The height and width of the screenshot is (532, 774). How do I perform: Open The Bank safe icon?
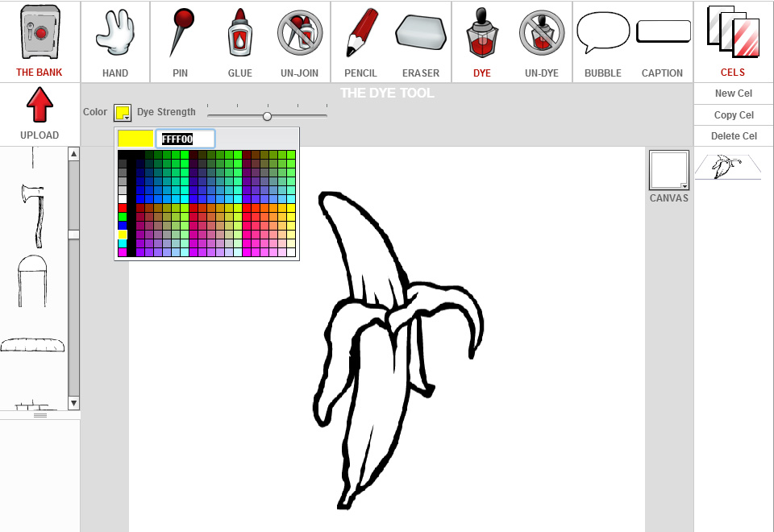point(40,32)
